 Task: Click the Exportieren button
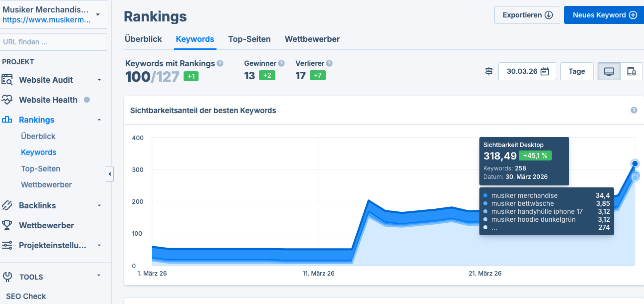point(527,15)
